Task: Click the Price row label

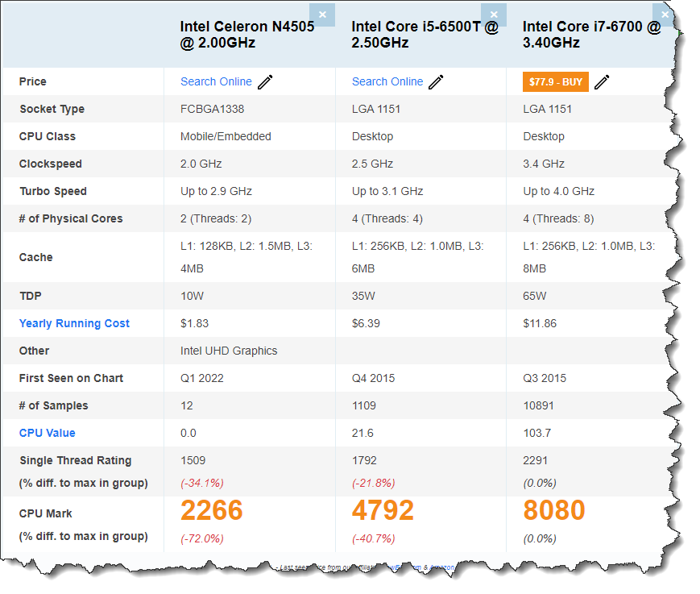Action: [x=32, y=81]
